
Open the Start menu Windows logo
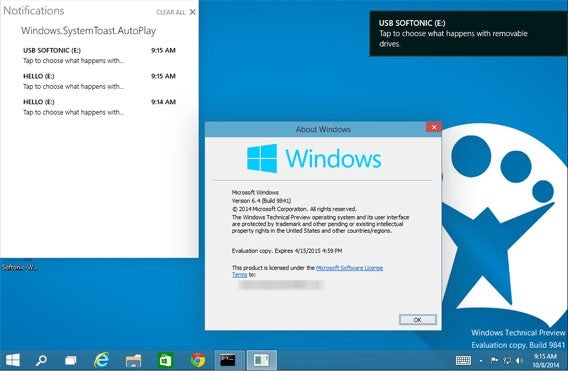13,360
